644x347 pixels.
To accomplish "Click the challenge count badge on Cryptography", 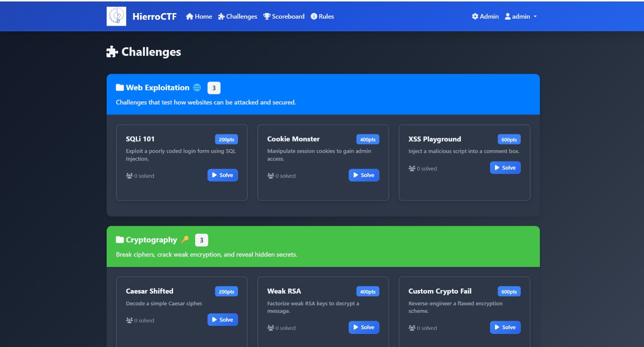I will (201, 240).
